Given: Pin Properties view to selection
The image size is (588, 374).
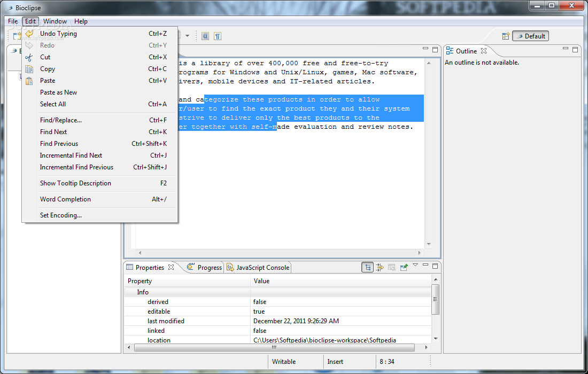Looking at the screenshot, I should (404, 267).
